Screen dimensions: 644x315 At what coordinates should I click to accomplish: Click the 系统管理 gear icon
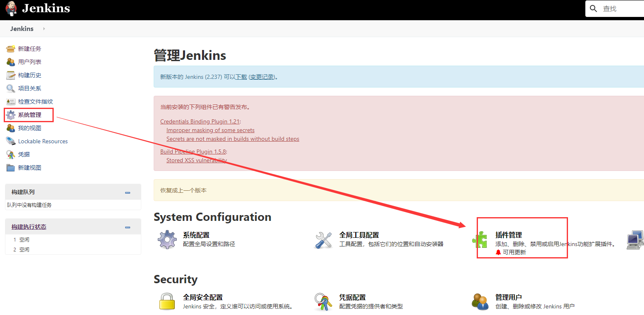[11, 115]
